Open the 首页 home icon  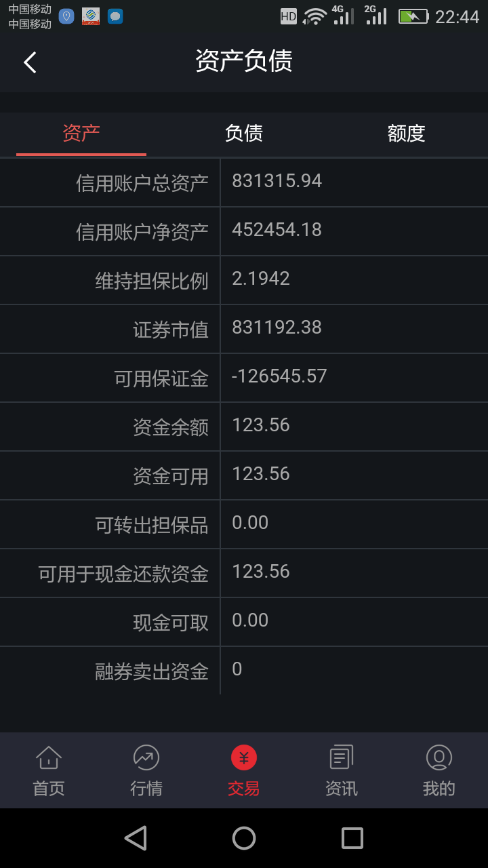(x=49, y=757)
